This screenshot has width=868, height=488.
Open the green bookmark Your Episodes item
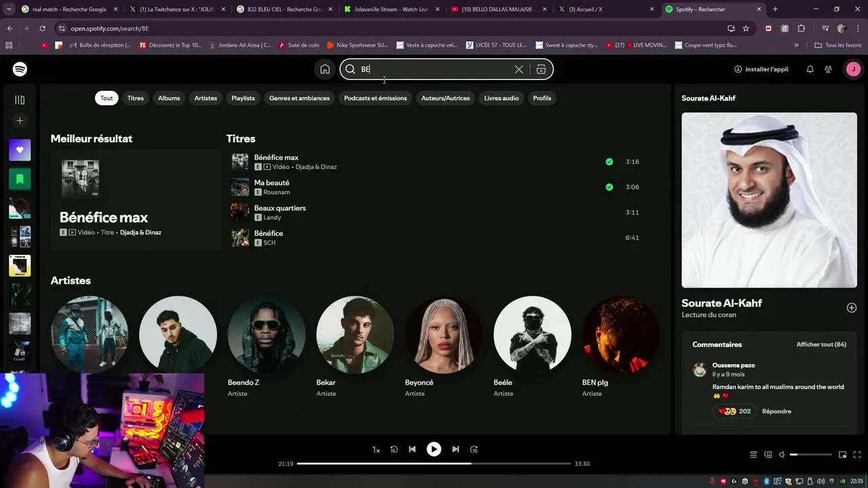click(20, 179)
